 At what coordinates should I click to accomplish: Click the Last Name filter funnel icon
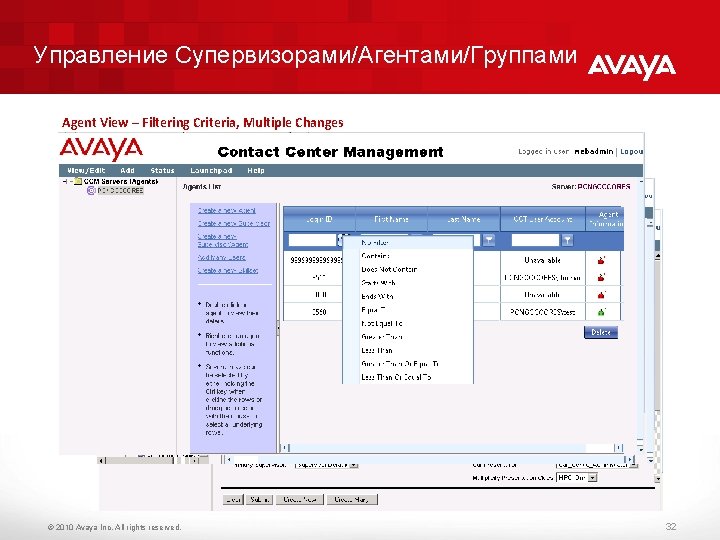[489, 240]
